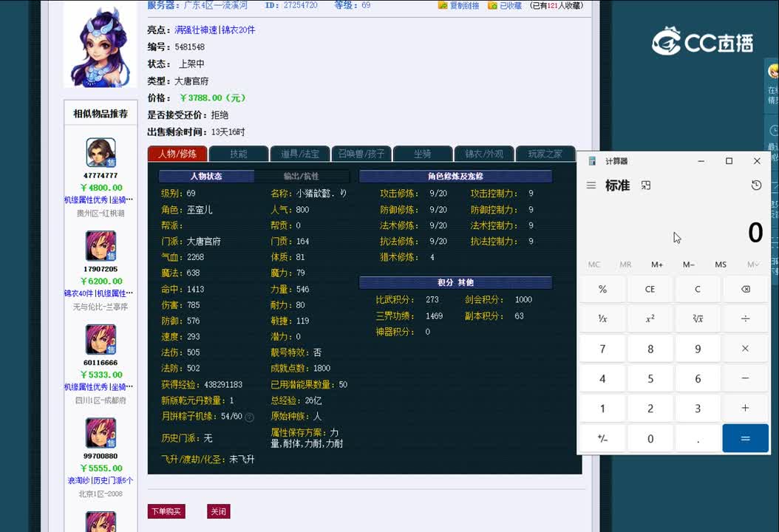Open the calculator history panel
Viewport: 779px width, 532px height.
pos(756,185)
